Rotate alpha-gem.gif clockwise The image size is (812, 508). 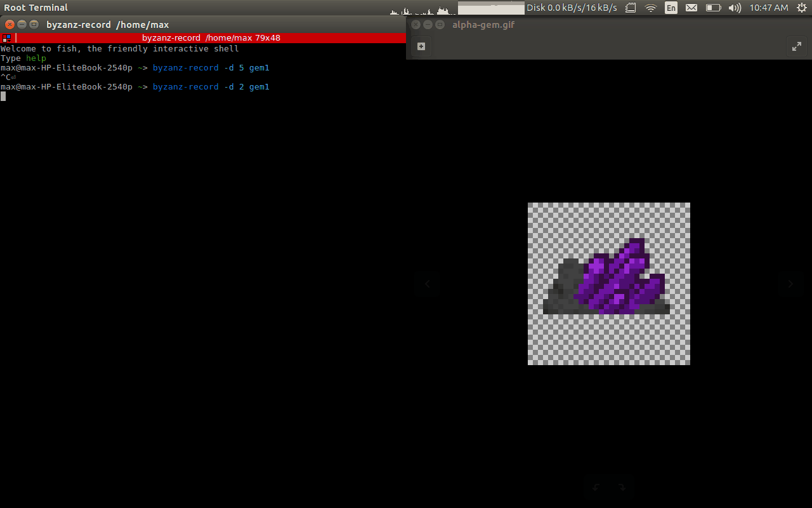622,488
